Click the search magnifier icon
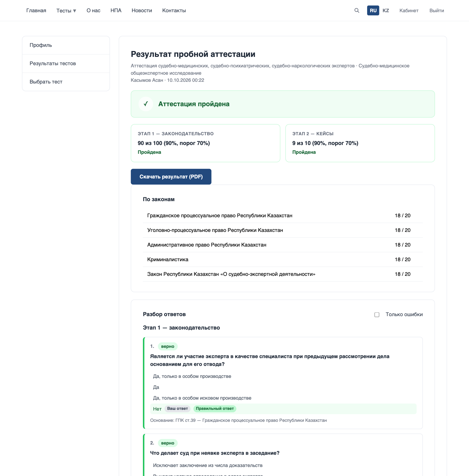Viewport: 469px width, 476px height. [x=357, y=10]
